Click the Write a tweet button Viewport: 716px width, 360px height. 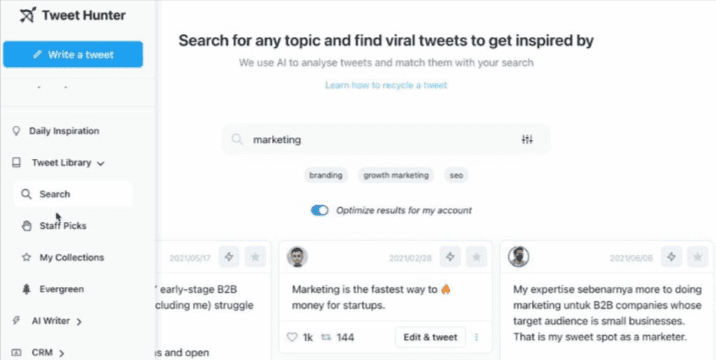[73, 54]
